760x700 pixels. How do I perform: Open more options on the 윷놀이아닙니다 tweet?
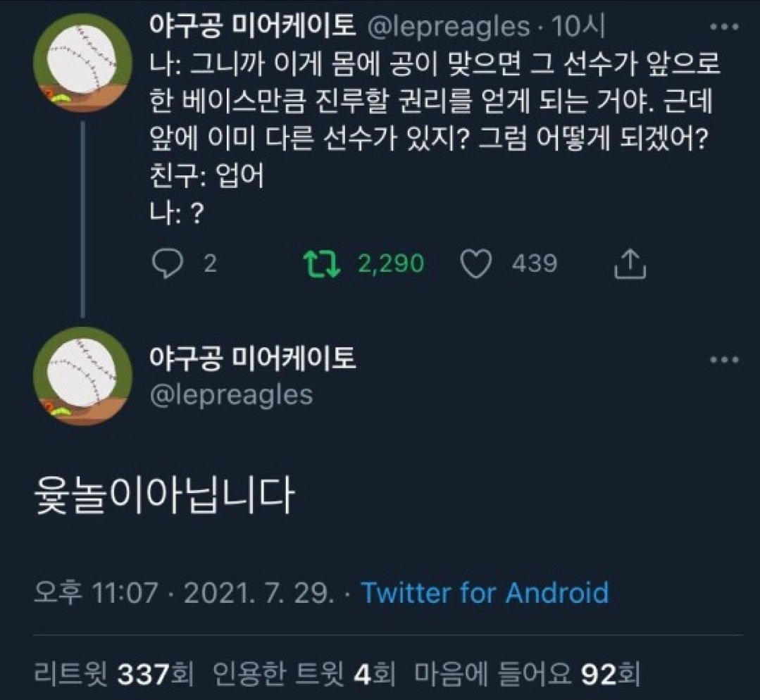[x=724, y=360]
